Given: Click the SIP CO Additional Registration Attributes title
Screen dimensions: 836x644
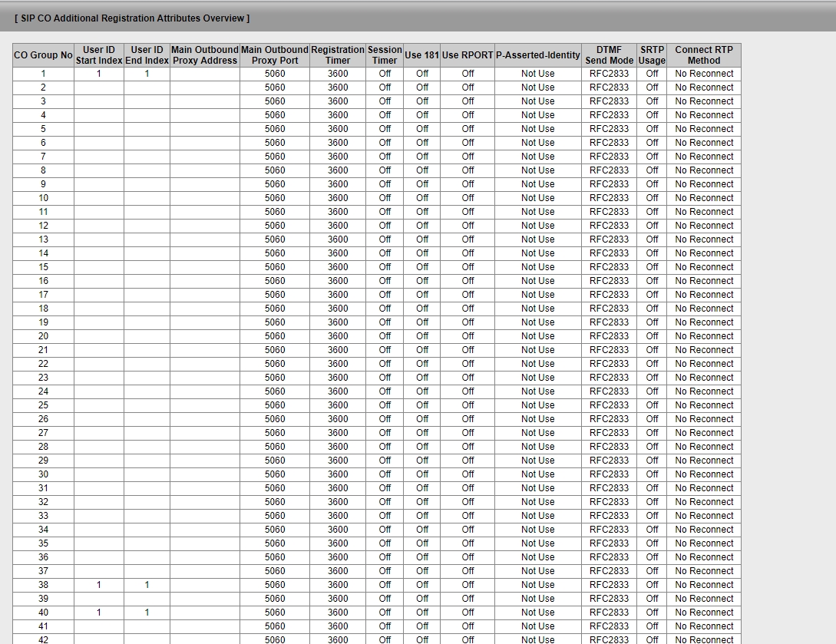Looking at the screenshot, I should click(132, 18).
